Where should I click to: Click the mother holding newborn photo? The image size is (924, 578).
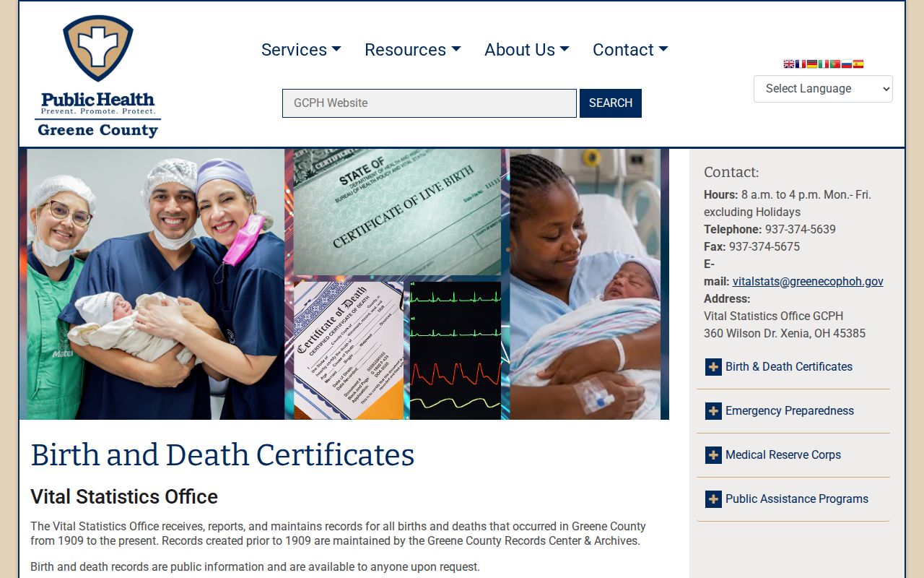pos(585,284)
